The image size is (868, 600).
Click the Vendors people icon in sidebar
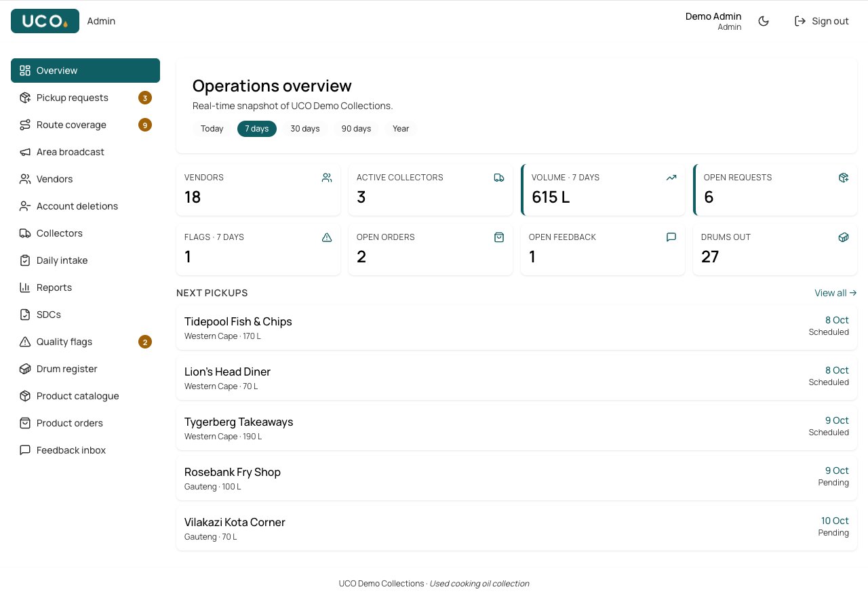[25, 179]
